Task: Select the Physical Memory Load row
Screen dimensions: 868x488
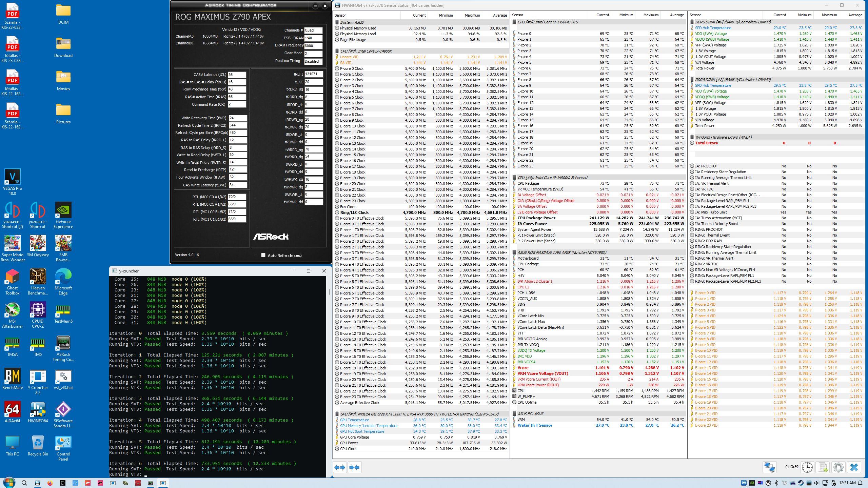Action: (x=421, y=34)
